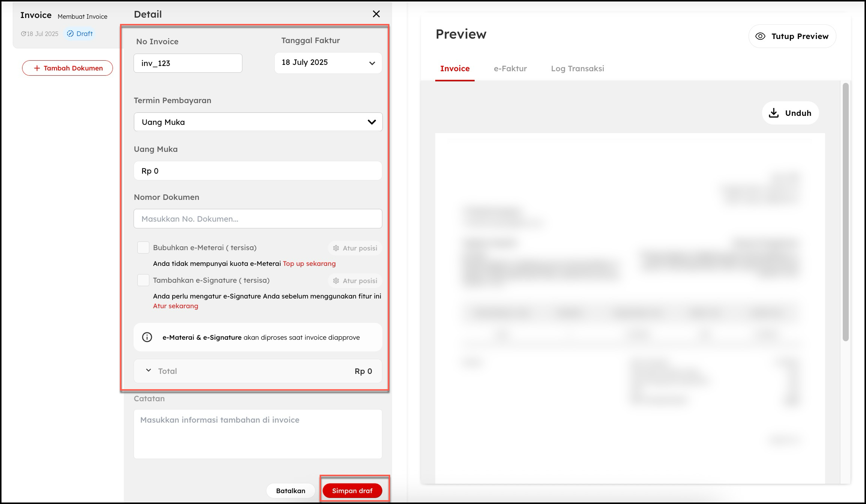
Task: Click gear icon for e-Meterai Atur posisi
Action: click(x=336, y=248)
